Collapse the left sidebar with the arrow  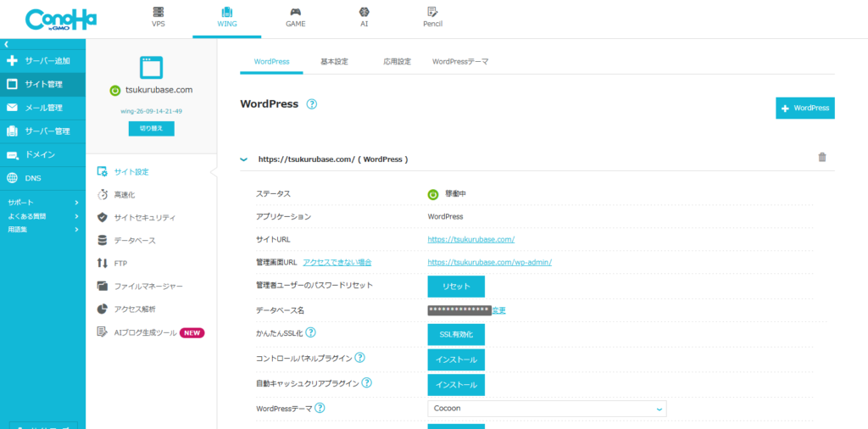point(7,44)
